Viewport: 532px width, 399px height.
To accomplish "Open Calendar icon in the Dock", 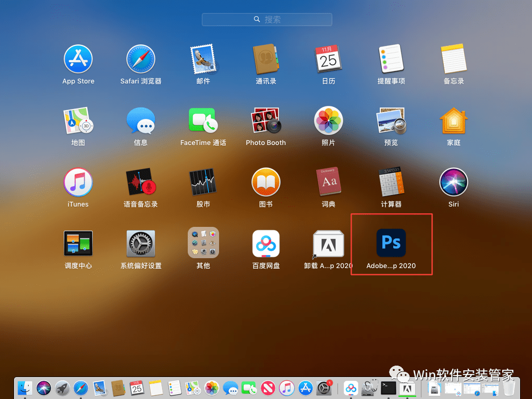I will click(x=137, y=388).
